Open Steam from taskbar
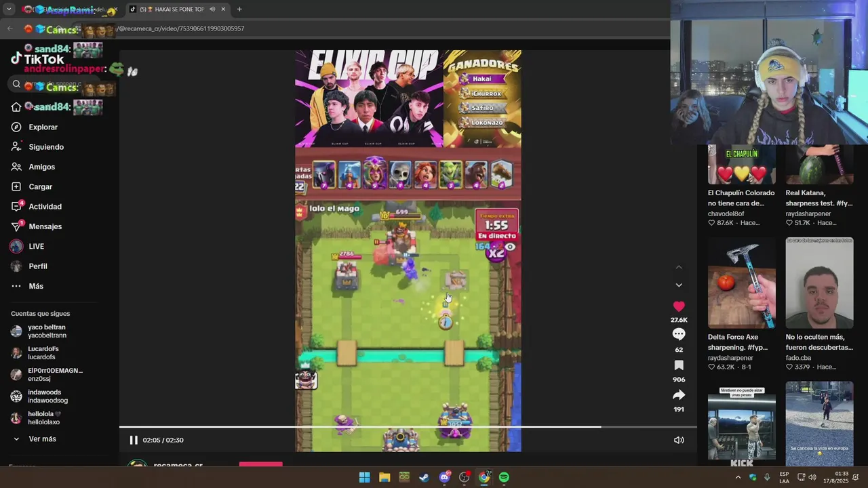Image resolution: width=868 pixels, height=488 pixels. (x=424, y=477)
